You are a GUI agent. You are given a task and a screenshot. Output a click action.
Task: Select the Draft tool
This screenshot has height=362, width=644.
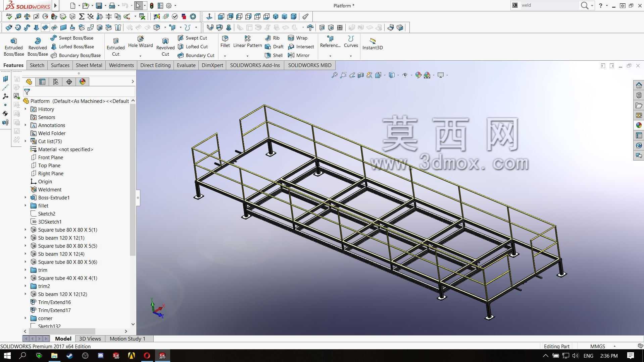point(274,47)
